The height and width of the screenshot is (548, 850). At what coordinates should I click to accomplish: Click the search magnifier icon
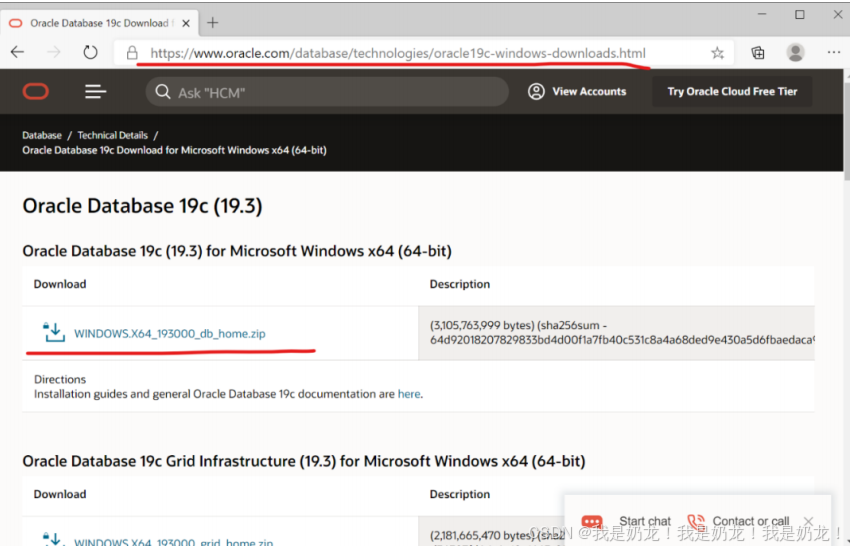click(x=163, y=92)
